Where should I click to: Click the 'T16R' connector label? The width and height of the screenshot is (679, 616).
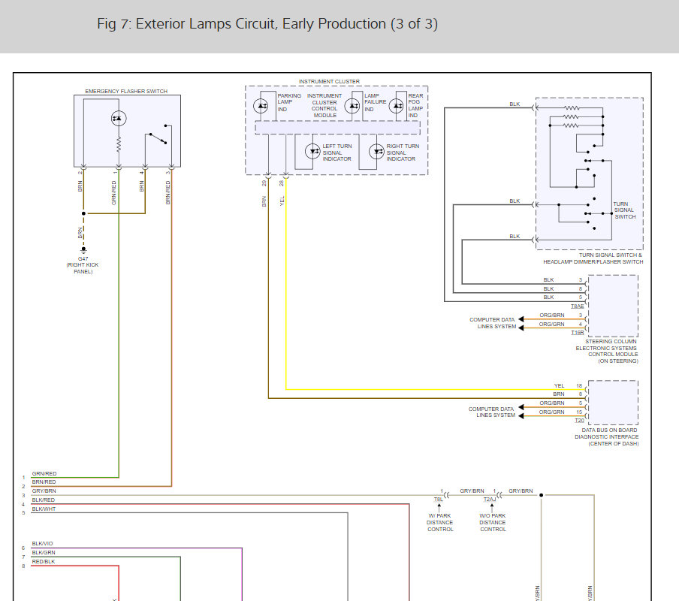coord(578,333)
